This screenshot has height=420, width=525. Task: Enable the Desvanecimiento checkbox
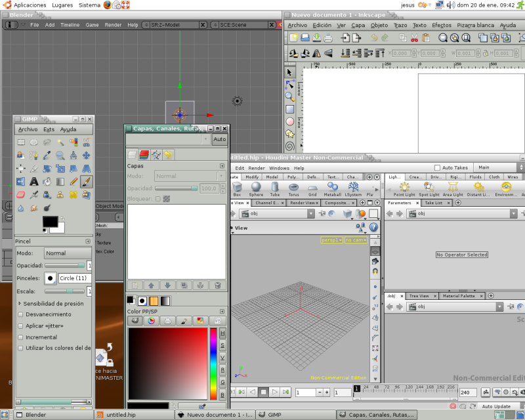(x=20, y=314)
